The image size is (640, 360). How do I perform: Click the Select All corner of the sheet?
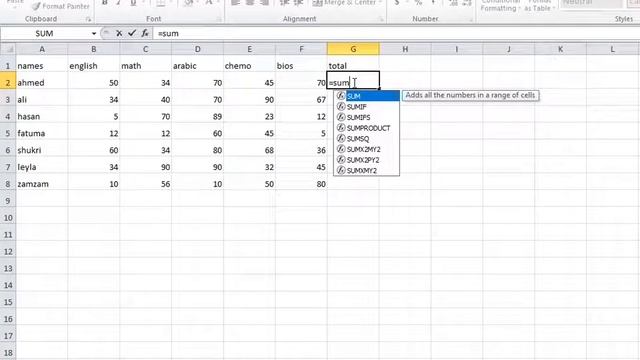point(8,49)
